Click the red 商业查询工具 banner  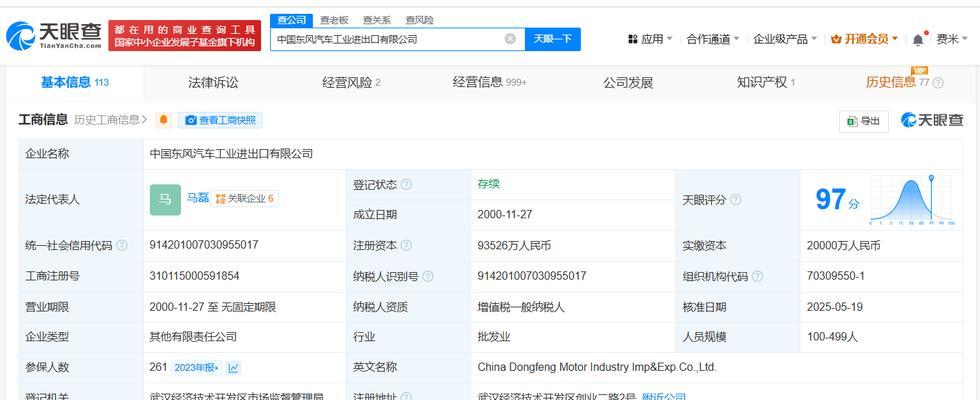(x=184, y=36)
